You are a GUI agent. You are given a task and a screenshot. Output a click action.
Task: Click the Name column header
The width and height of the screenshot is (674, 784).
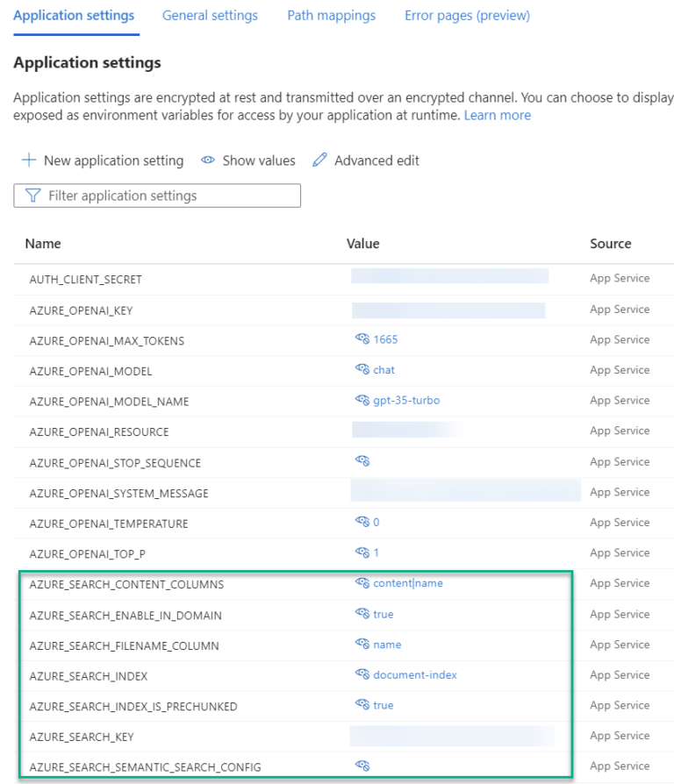pyautogui.click(x=43, y=243)
